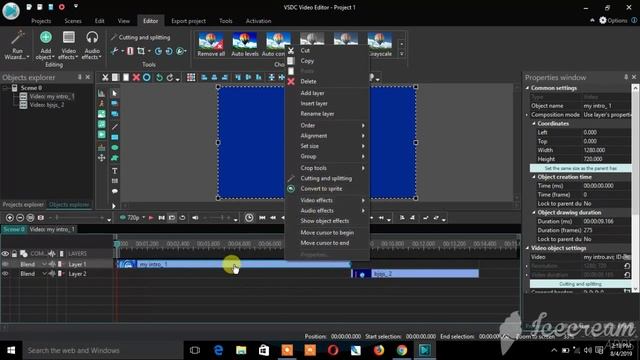
Task: Choose Copy from context menu
Action: [x=307, y=61]
